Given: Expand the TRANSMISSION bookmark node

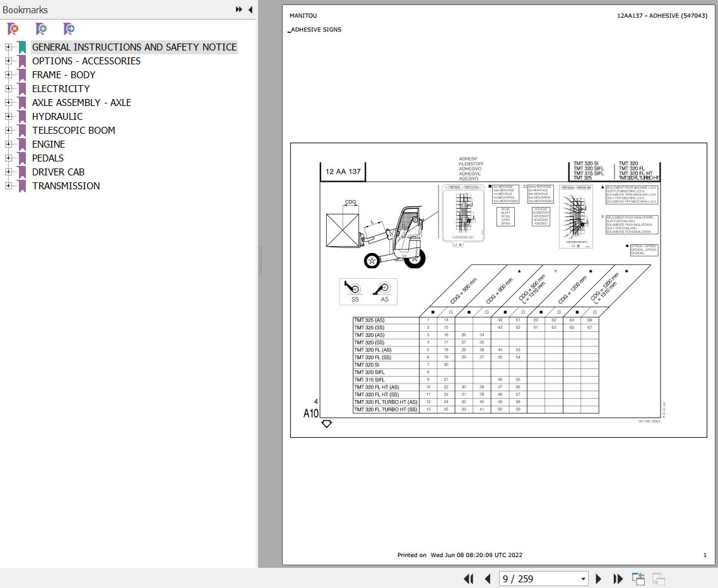Looking at the screenshot, I should click(8, 185).
